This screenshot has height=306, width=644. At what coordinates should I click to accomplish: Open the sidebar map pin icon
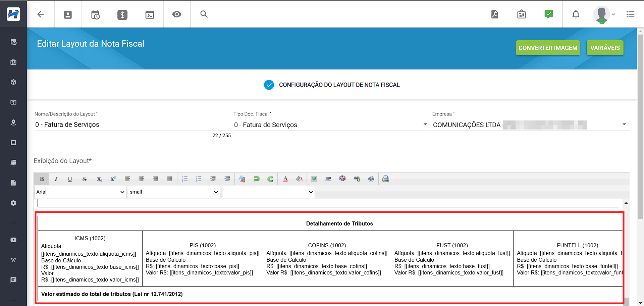coord(13,122)
